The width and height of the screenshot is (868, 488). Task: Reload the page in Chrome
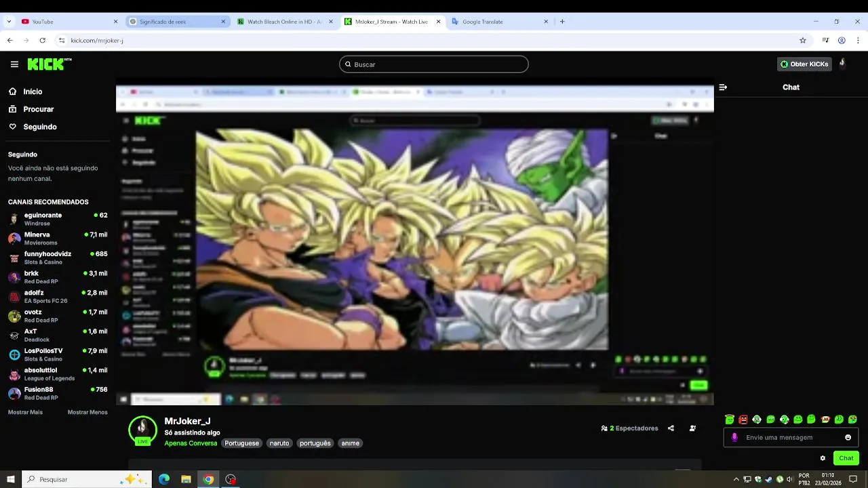42,40
